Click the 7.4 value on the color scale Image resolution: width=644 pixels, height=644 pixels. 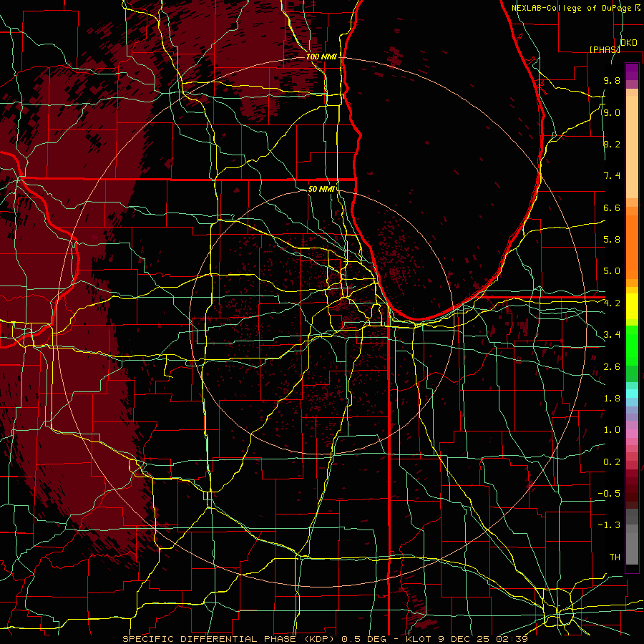[x=612, y=176]
